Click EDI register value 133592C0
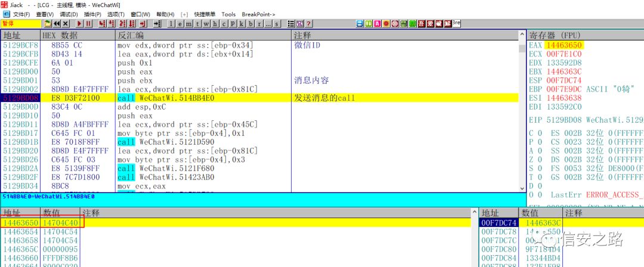Image resolution: width=644 pixels, height=267 pixels. tap(564, 107)
